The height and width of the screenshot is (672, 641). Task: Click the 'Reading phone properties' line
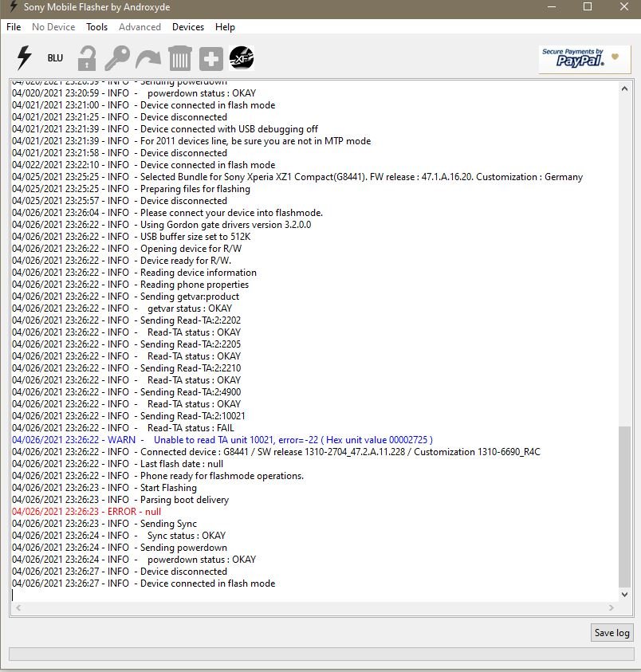[x=130, y=284]
